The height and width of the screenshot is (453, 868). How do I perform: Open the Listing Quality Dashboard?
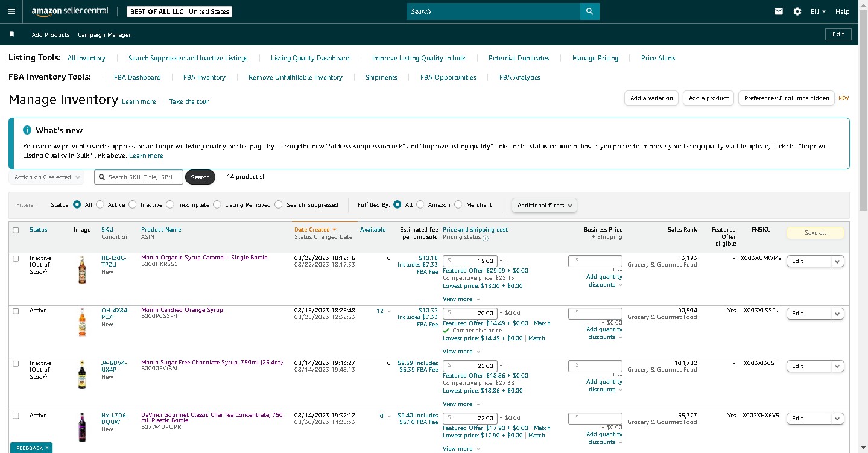click(310, 58)
